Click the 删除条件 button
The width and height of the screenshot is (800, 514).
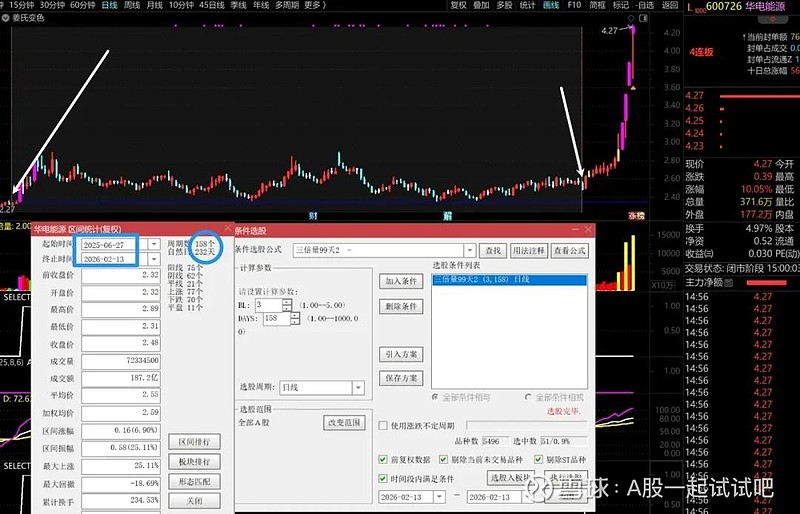point(401,306)
